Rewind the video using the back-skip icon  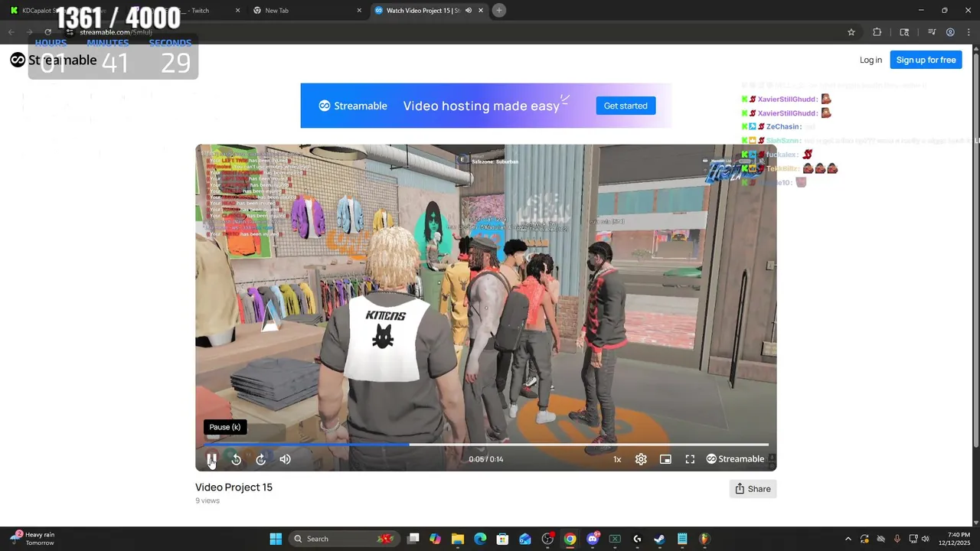[x=236, y=459]
